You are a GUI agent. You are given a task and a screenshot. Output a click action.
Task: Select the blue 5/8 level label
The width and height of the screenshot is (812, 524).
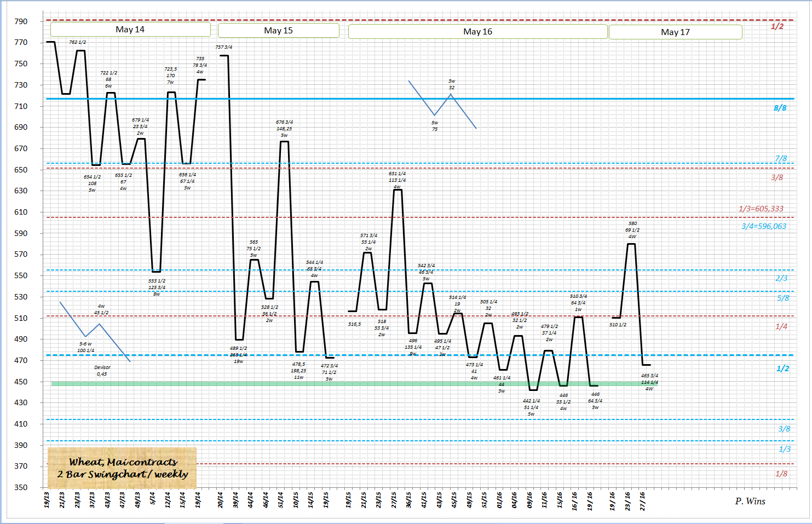coord(783,298)
